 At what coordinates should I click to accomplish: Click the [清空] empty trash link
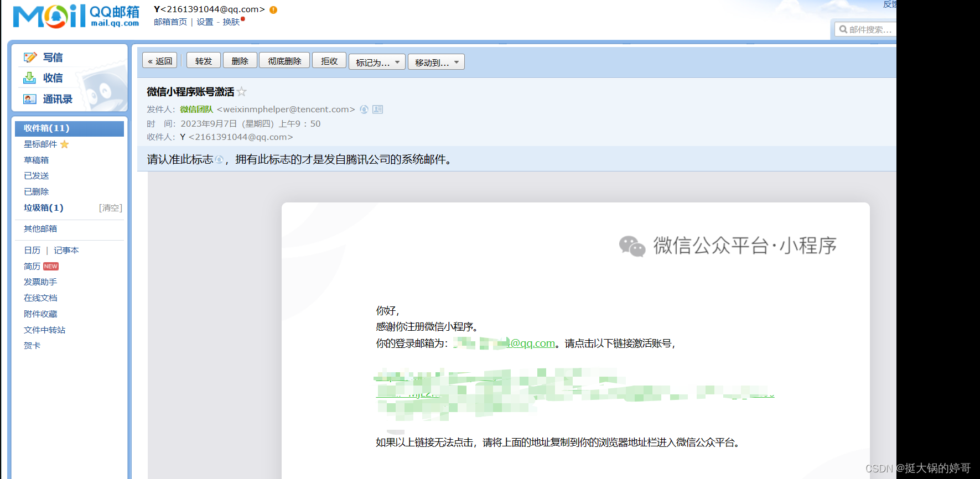coord(111,208)
